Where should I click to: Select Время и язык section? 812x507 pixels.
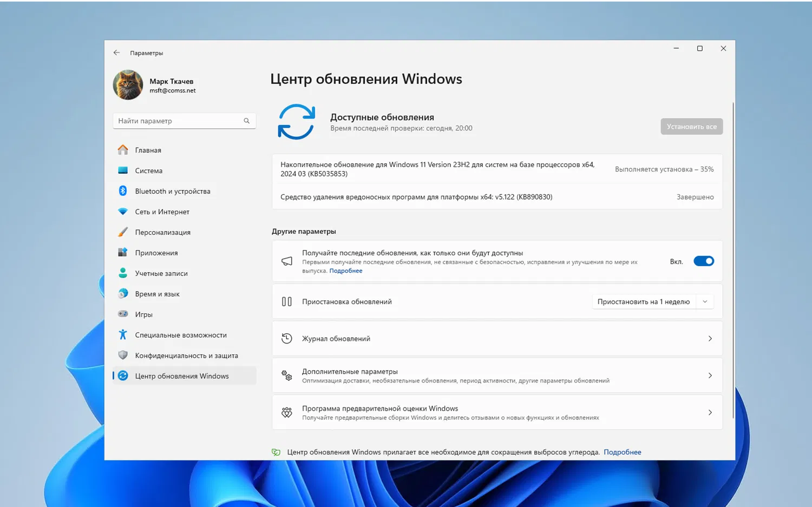[184, 294]
